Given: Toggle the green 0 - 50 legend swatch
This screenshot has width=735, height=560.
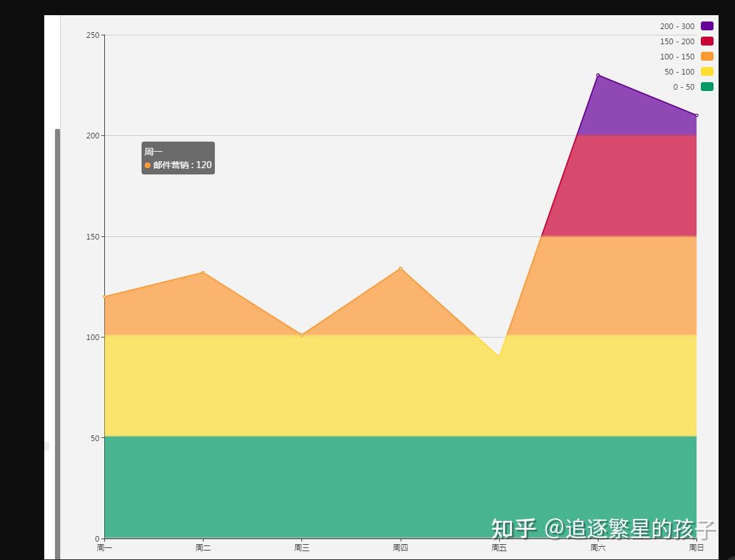Looking at the screenshot, I should click(707, 87).
